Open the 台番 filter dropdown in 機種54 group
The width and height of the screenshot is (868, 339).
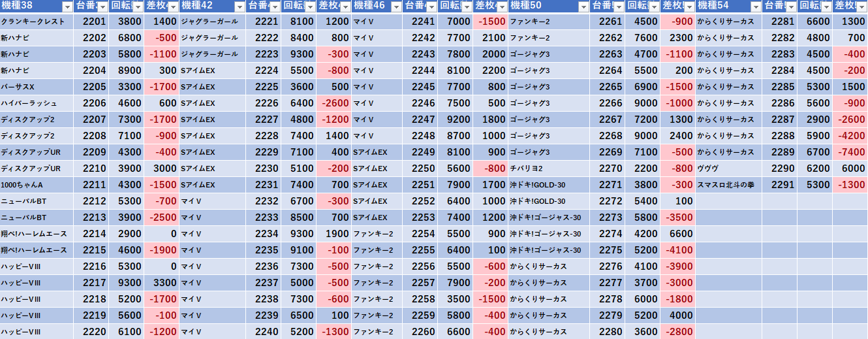coord(792,7)
